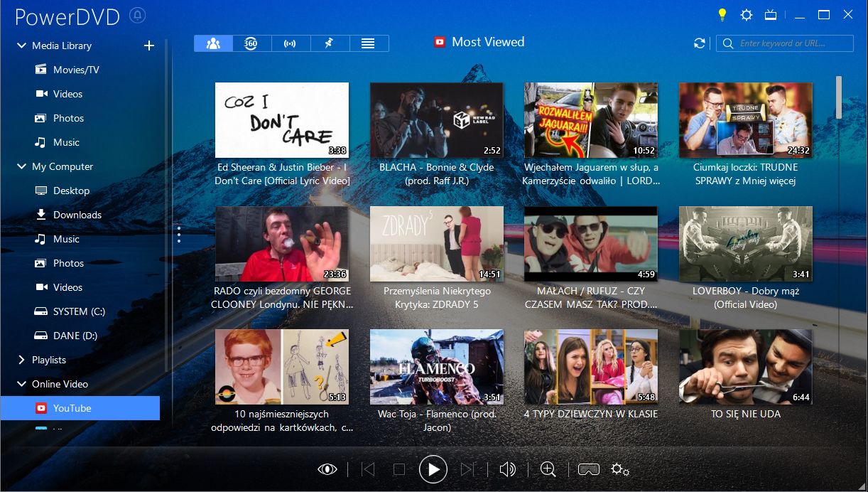Click the 'LOVERBOY - Dobry mąż' title text
868x492 pixels.
(x=746, y=292)
